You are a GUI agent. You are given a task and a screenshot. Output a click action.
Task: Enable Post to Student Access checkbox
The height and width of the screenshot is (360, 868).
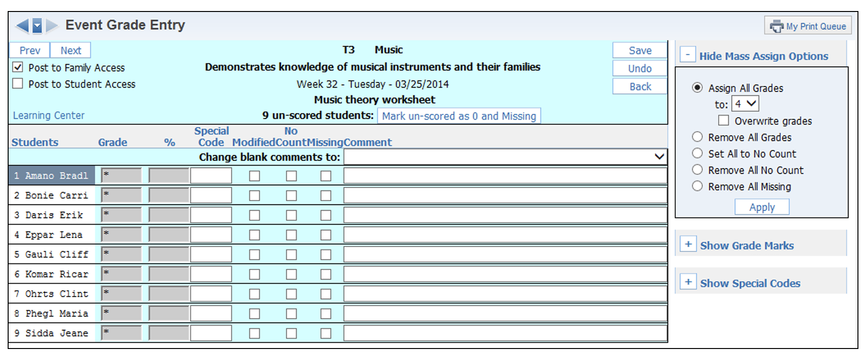click(x=18, y=84)
